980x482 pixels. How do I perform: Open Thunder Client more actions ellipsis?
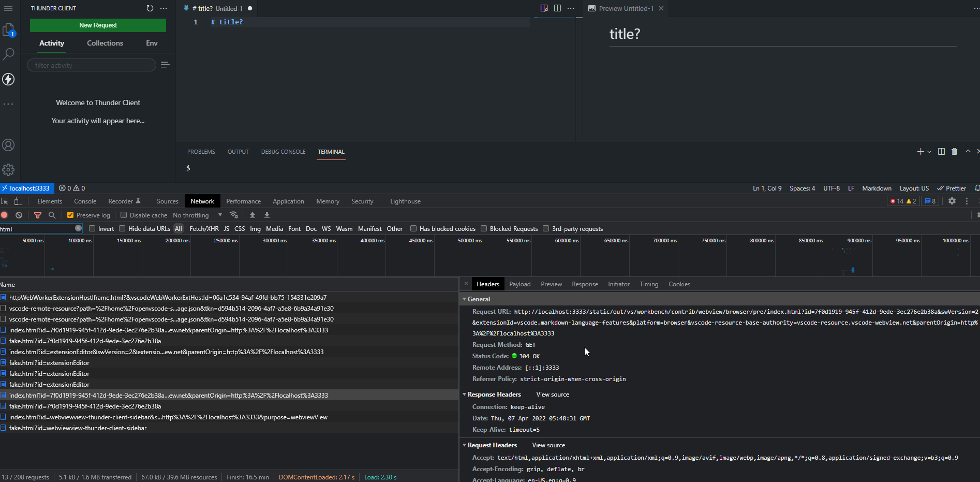[x=164, y=8]
